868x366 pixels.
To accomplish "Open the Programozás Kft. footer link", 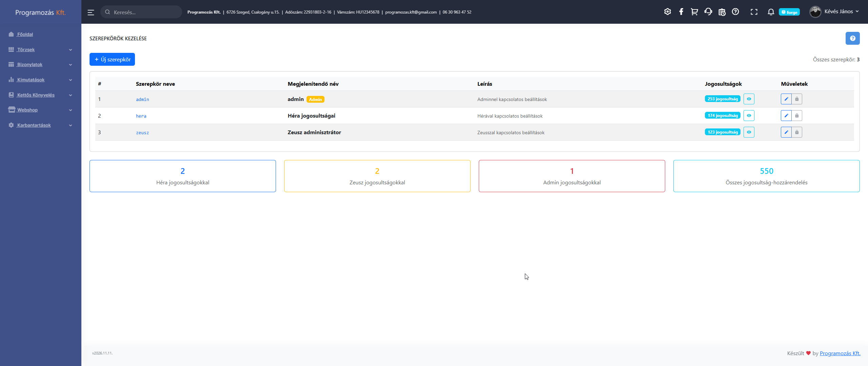I will (x=840, y=353).
